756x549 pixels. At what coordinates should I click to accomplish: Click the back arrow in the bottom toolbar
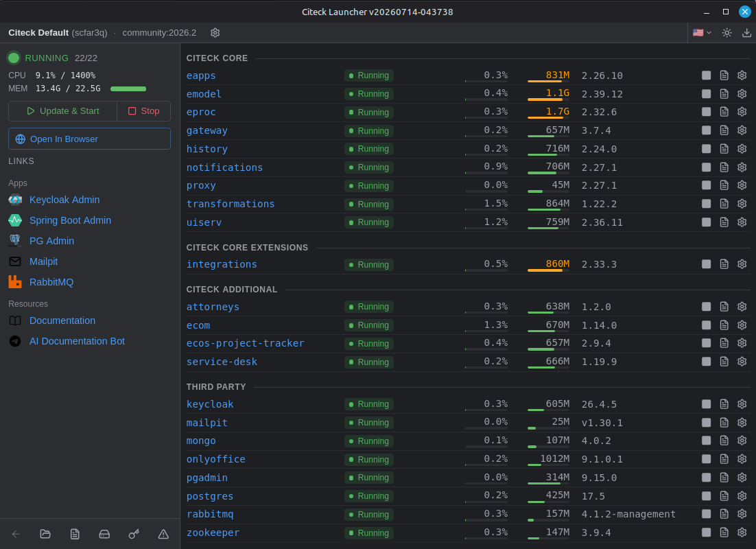(x=16, y=534)
